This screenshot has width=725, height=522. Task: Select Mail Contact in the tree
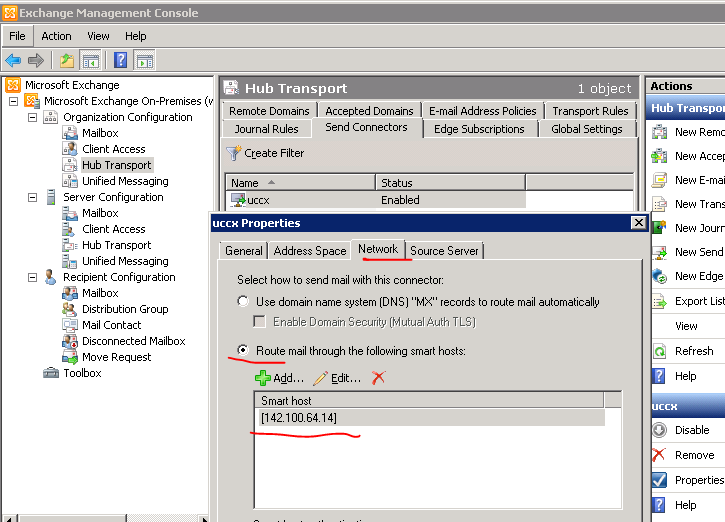click(x=111, y=325)
